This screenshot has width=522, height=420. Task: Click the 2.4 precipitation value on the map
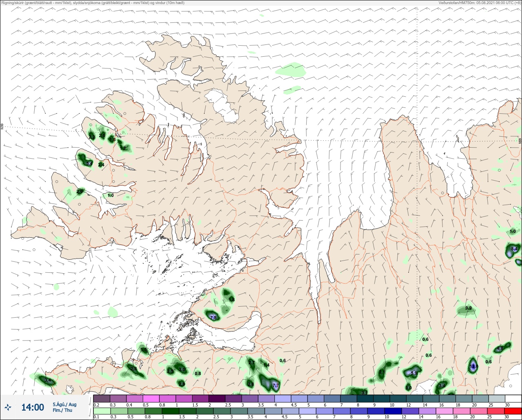pos(101,165)
